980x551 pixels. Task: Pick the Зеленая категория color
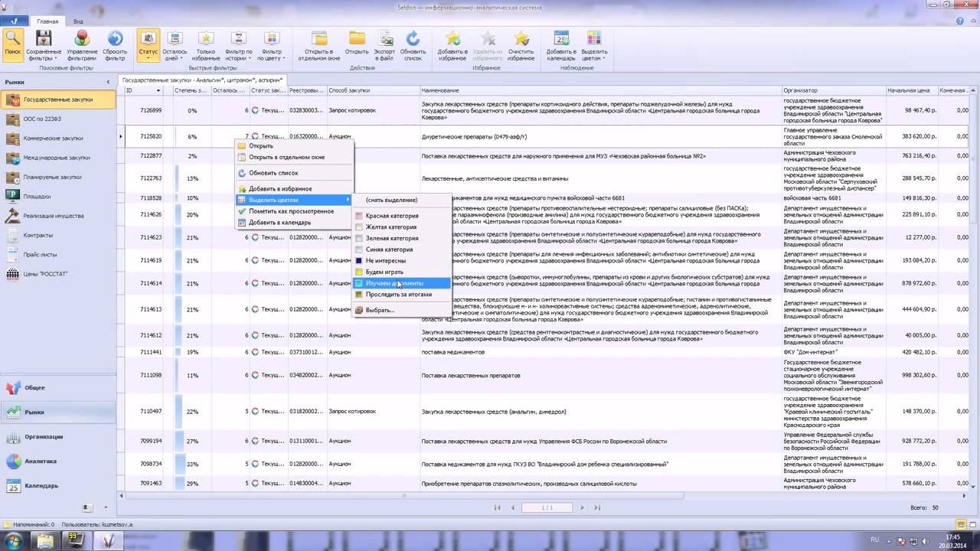point(401,238)
